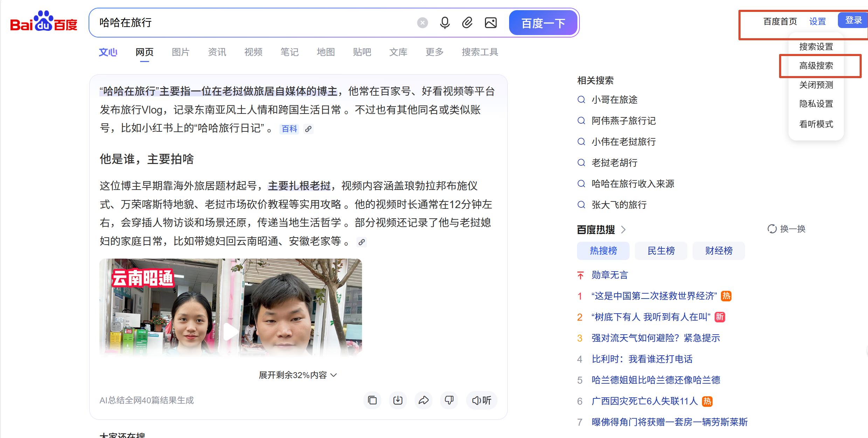Click the 登录 button
868x438 pixels.
853,20
